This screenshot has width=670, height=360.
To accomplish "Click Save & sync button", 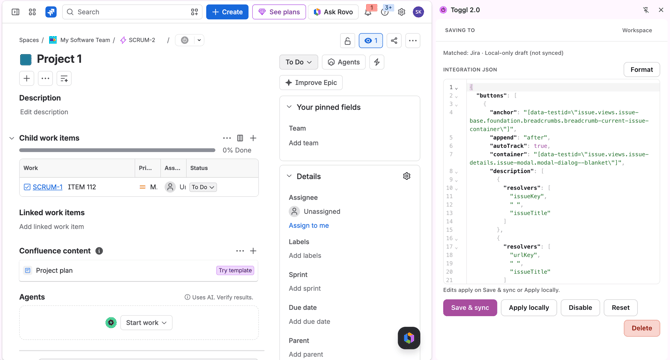I will point(470,307).
